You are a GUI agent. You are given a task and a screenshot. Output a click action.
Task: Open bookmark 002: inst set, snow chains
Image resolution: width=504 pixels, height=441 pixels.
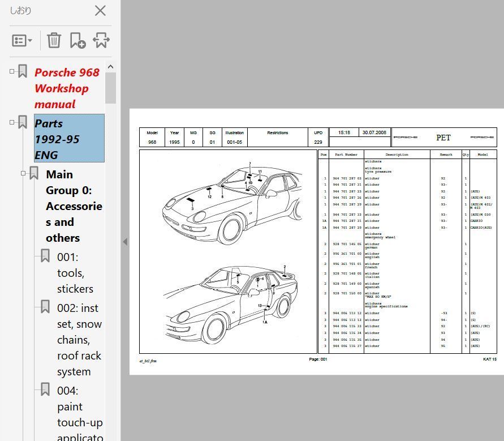[79, 340]
